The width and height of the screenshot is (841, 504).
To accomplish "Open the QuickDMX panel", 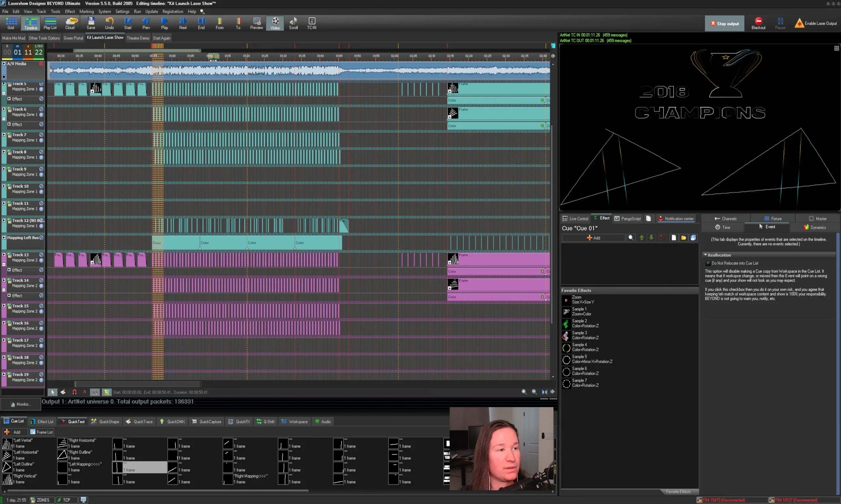I will click(172, 421).
